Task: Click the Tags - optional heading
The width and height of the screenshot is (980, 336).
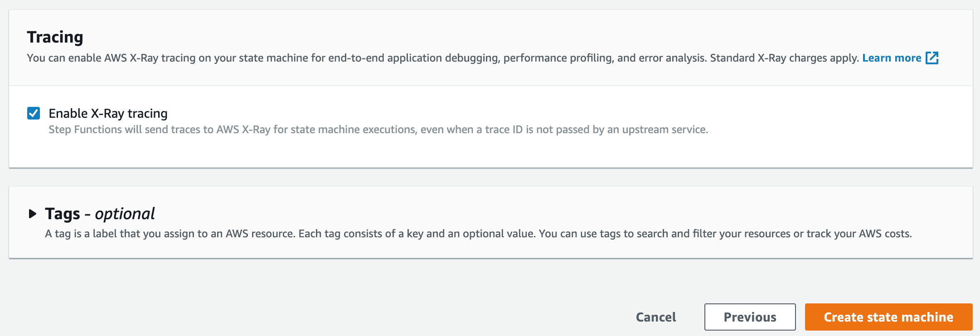Action: 100,214
